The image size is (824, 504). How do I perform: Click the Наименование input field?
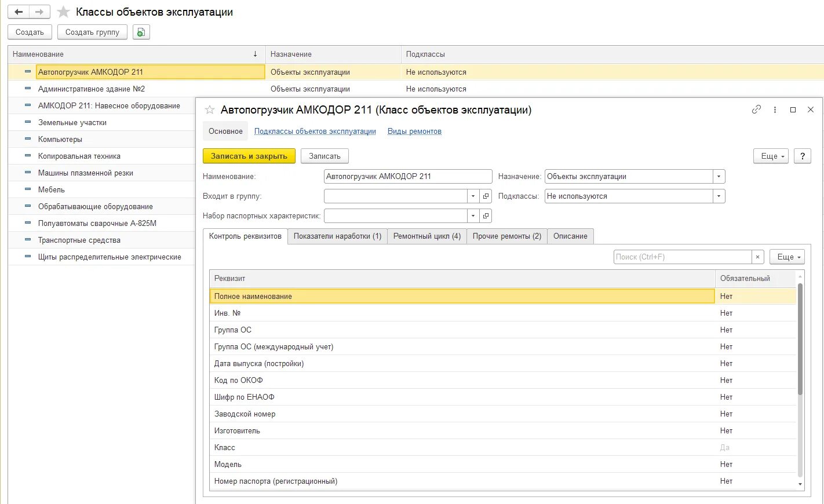click(x=408, y=177)
